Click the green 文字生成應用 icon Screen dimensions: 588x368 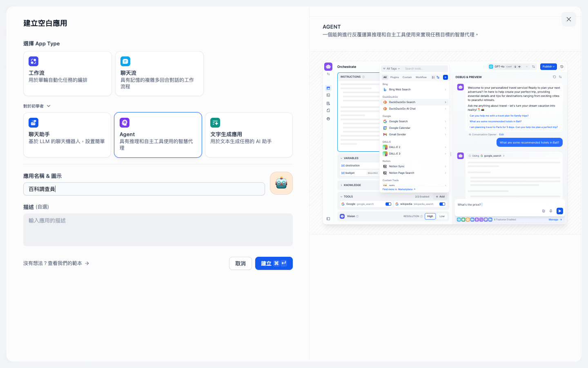coord(215,123)
